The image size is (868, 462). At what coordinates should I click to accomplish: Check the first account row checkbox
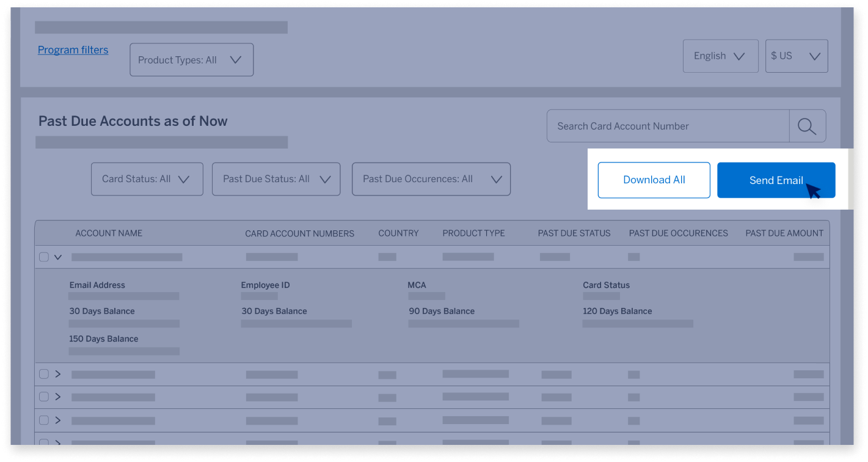[x=43, y=257]
